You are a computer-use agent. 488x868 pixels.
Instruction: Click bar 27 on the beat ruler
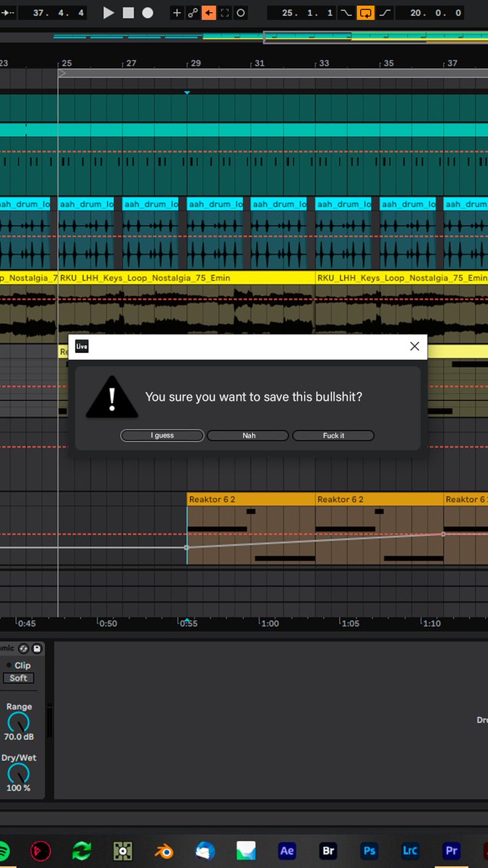coord(130,64)
